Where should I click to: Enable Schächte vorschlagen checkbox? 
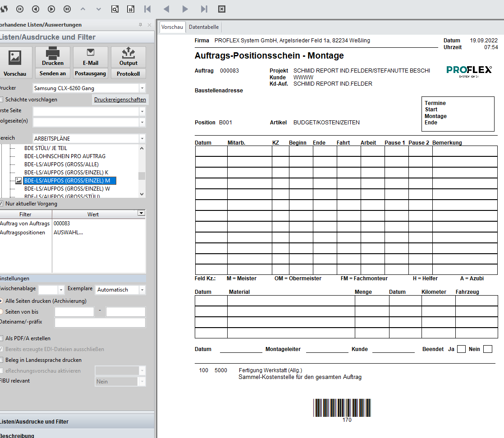1,99
